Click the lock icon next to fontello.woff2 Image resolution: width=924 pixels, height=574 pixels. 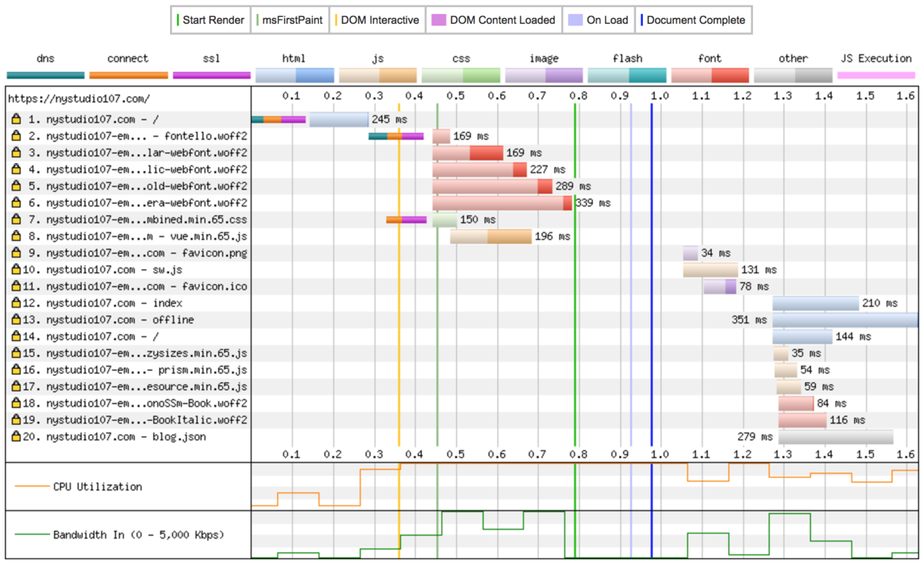coord(16,136)
